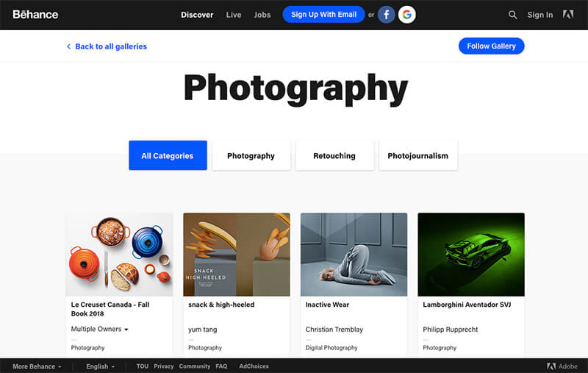Click the snack & high-heeled title

click(x=221, y=305)
